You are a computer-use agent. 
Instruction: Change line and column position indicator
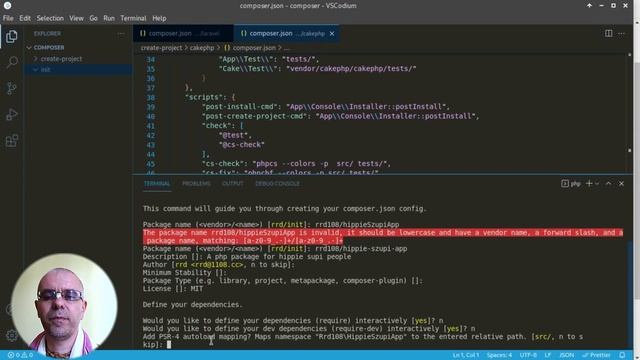466,355
